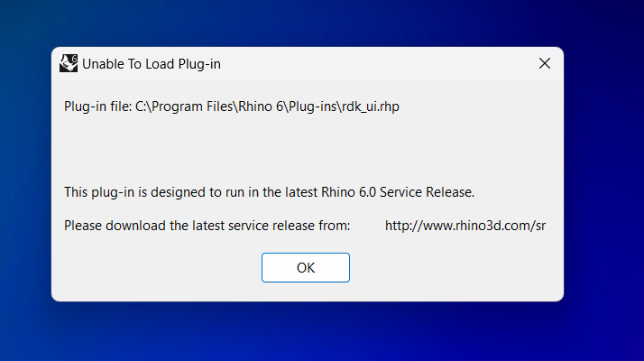The width and height of the screenshot is (644, 361).
Task: Click empty dialog area right of OK button
Action: pyautogui.click(x=451, y=268)
